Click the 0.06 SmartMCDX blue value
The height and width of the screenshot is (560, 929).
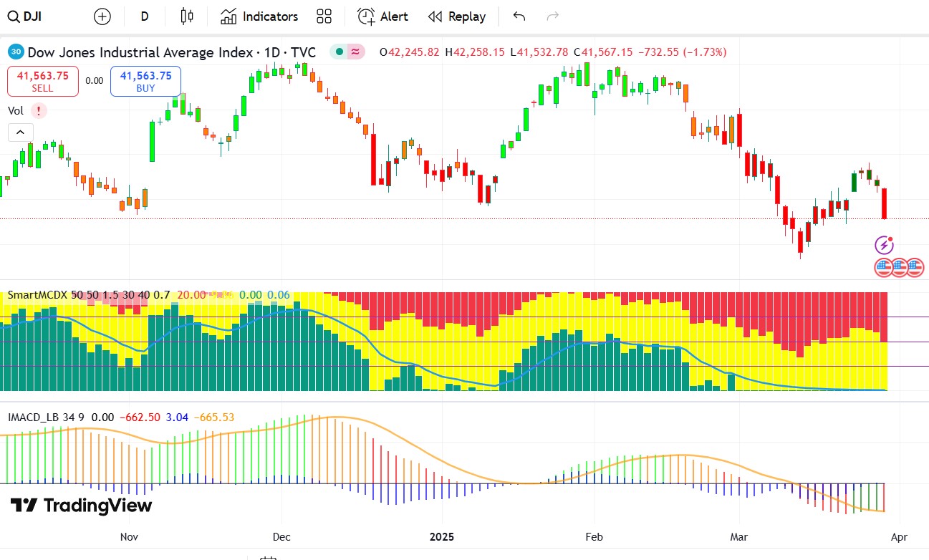click(279, 295)
